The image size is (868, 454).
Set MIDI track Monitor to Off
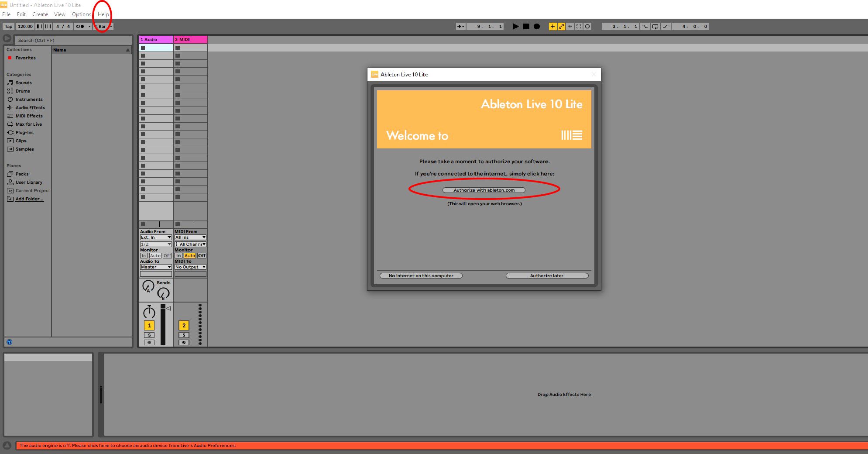pos(202,256)
